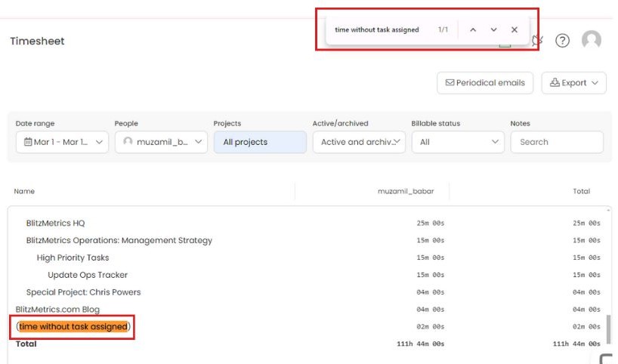
Task: Click the calendar icon in Date range
Action: pos(28,142)
